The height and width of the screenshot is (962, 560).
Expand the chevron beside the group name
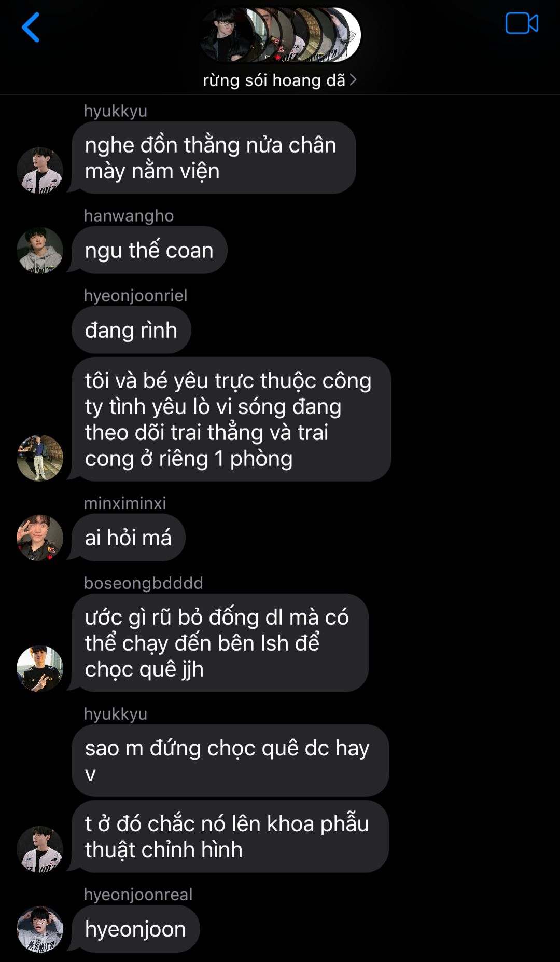point(353,79)
